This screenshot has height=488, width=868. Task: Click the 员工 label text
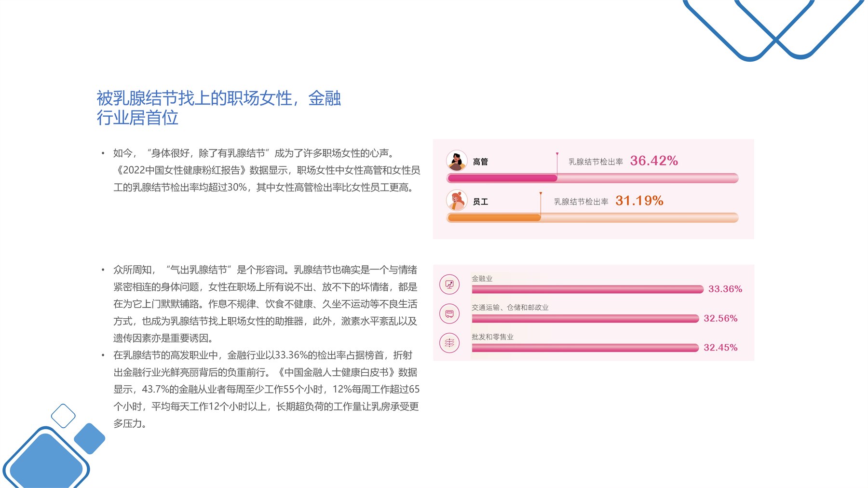point(480,202)
